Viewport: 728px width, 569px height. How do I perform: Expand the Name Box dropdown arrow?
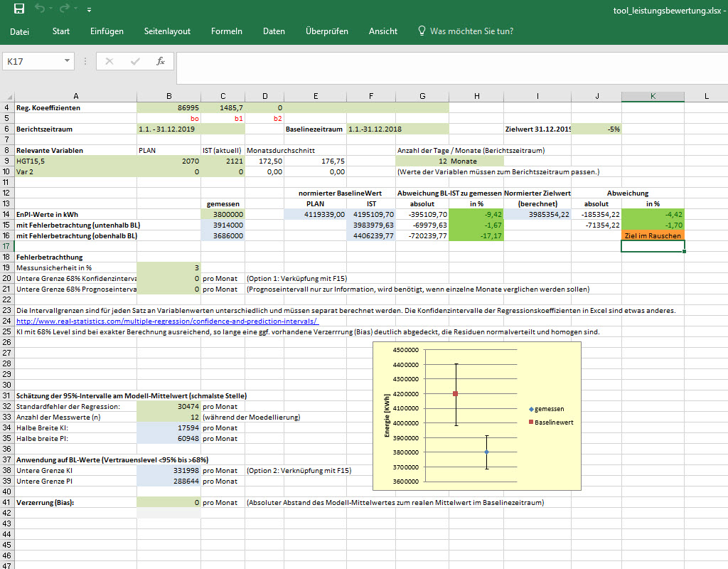(x=68, y=61)
